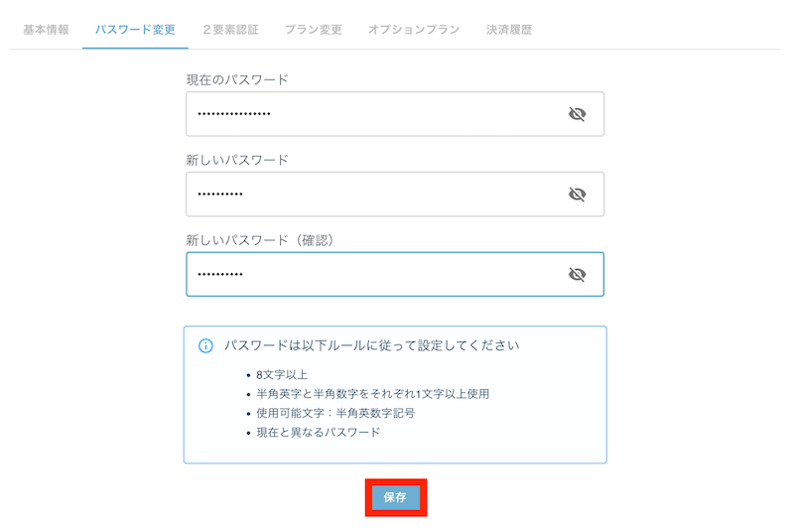Focus the 現在のパスワード input field

click(x=395, y=114)
